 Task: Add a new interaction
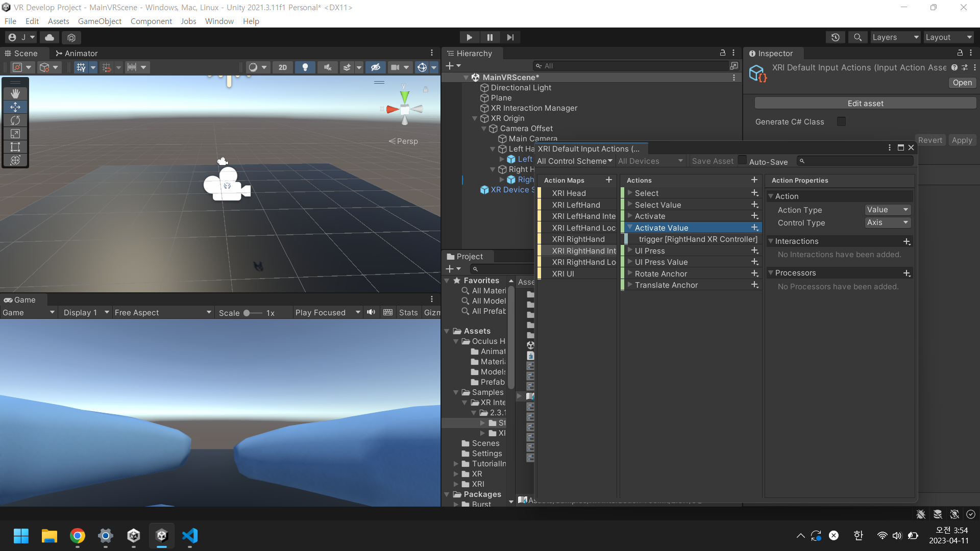tap(906, 241)
